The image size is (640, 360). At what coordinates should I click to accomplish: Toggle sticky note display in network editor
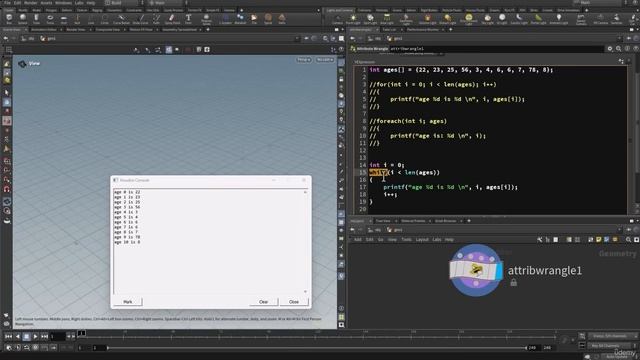[x=598, y=240]
